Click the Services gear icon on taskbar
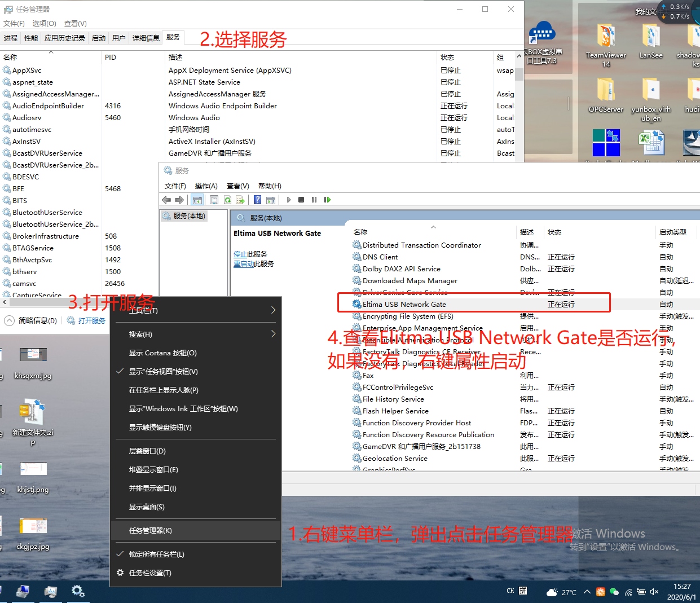 pos(78,591)
